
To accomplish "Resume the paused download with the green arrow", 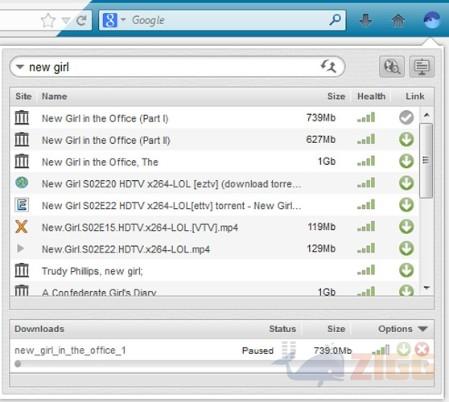I will pyautogui.click(x=403, y=350).
